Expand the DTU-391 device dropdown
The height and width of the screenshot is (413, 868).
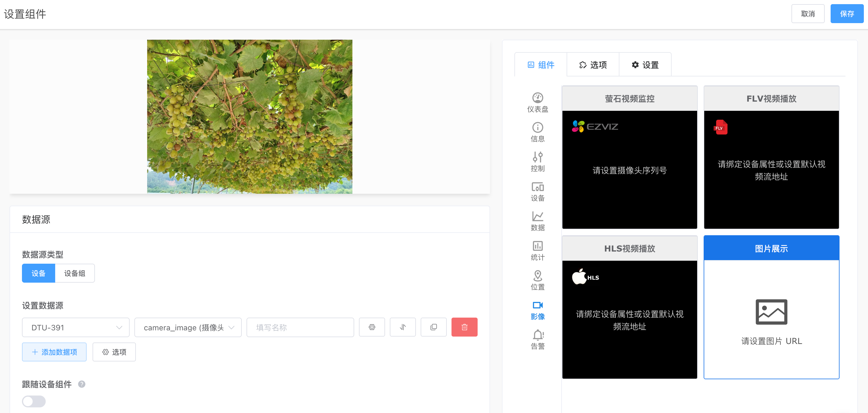(x=75, y=327)
